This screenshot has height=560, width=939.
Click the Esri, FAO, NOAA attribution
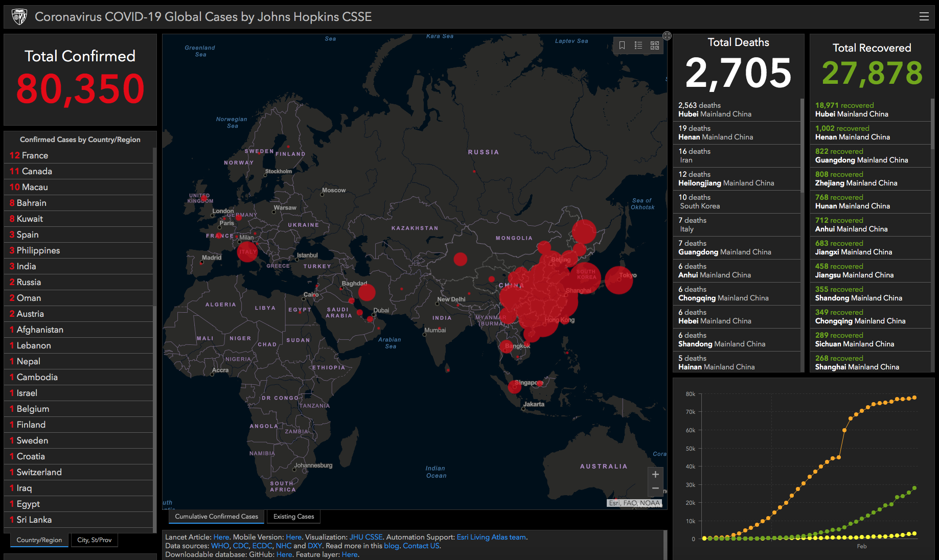point(634,503)
